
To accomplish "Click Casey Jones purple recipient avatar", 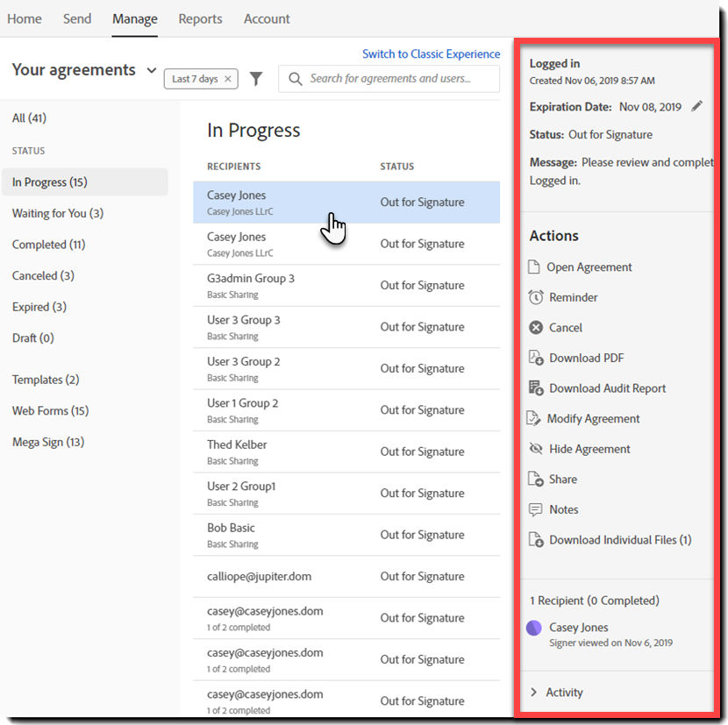I will pyautogui.click(x=533, y=628).
